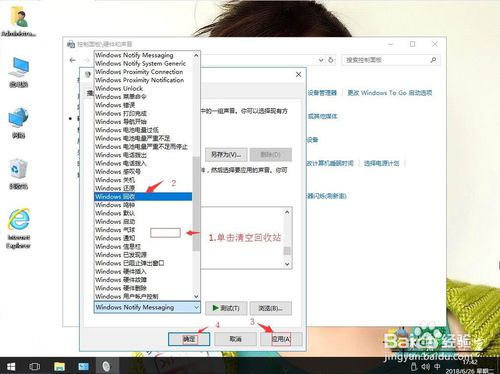
Task: Select the This PC desktop icon
Action: pyautogui.click(x=19, y=72)
